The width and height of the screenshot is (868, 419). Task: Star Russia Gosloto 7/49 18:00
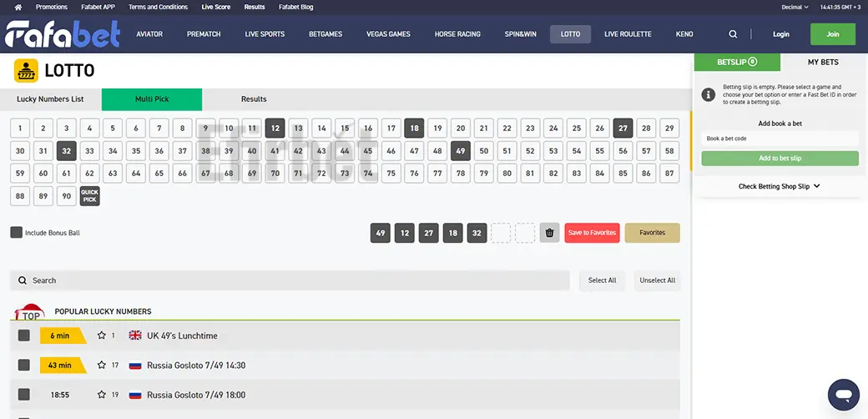tap(101, 395)
